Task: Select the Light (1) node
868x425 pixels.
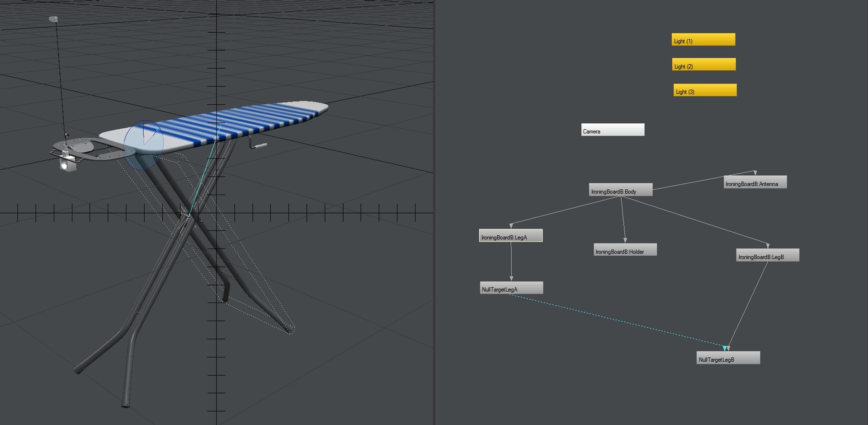Action: 703,40
